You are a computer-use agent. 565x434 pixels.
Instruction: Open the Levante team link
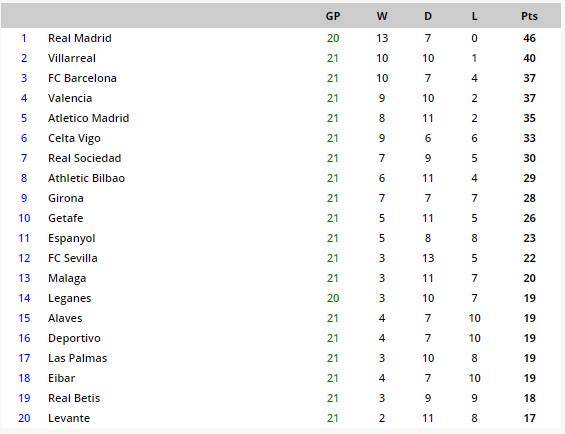tap(69, 418)
